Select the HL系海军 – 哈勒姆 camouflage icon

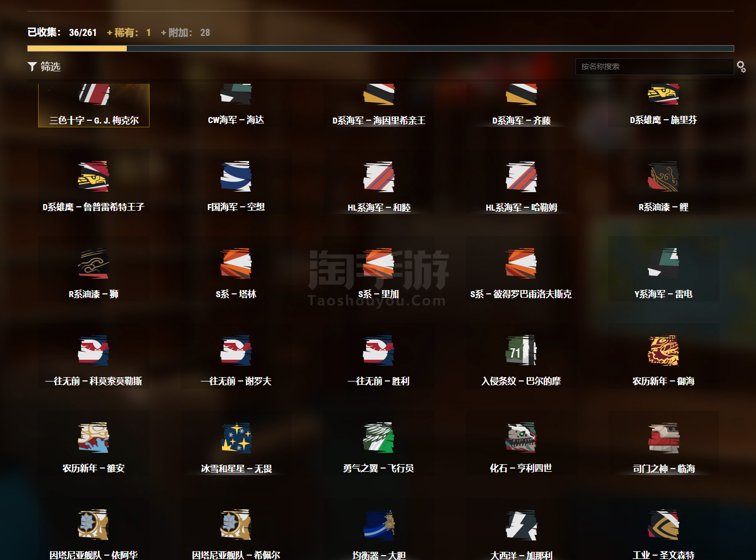pyautogui.click(x=521, y=176)
